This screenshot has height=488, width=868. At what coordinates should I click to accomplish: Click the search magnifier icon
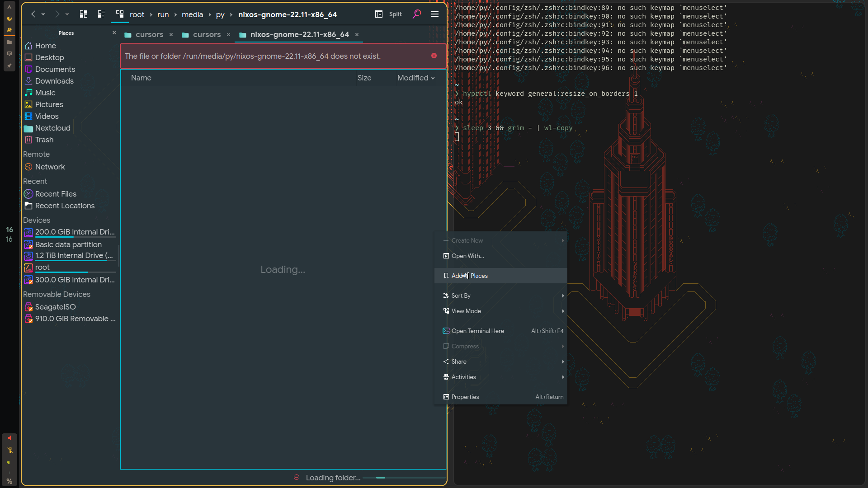(x=416, y=14)
